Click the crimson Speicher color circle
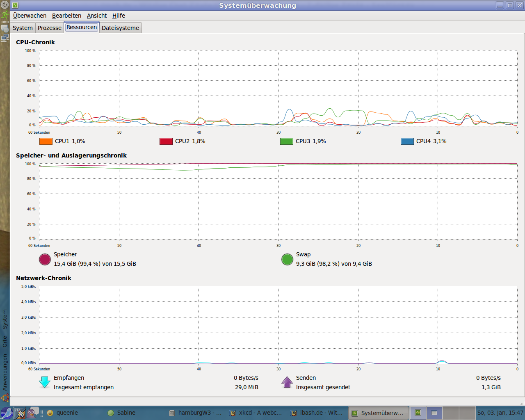The height and width of the screenshot is (420, 525). click(x=45, y=259)
